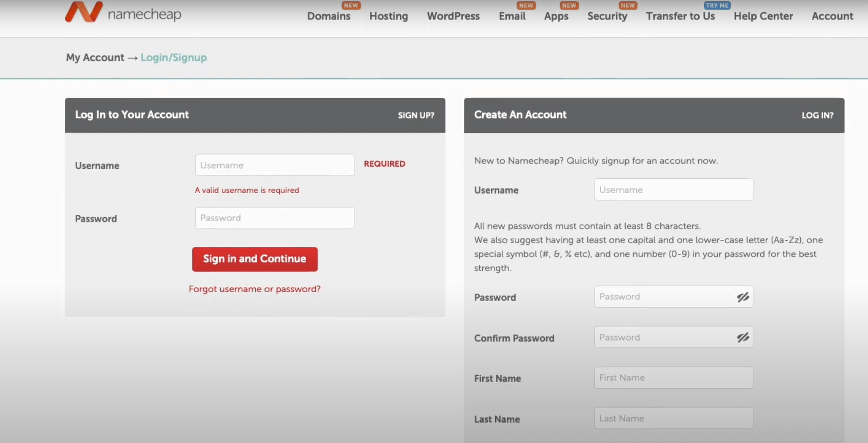This screenshot has width=868, height=443.
Task: Click the My Account breadcrumb
Action: [x=95, y=58]
